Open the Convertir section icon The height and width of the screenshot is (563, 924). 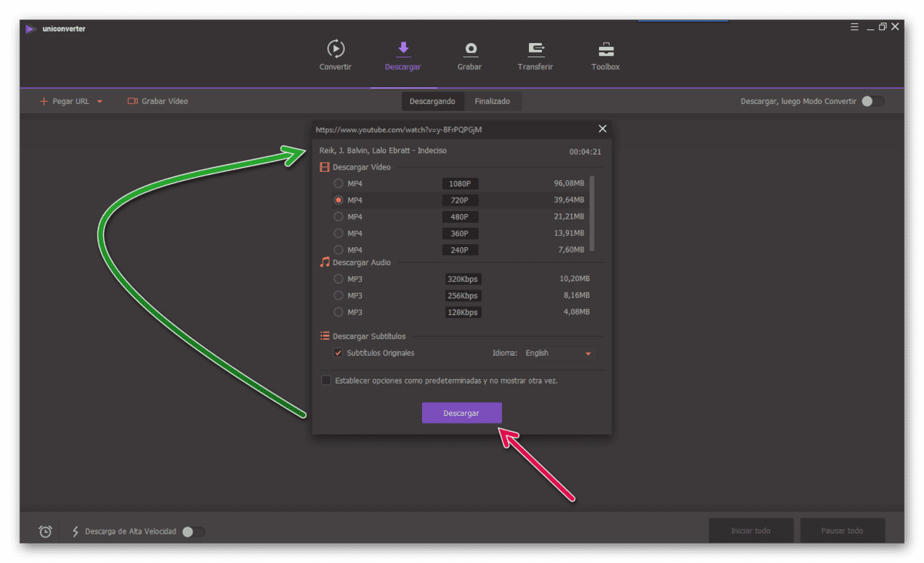(x=336, y=49)
